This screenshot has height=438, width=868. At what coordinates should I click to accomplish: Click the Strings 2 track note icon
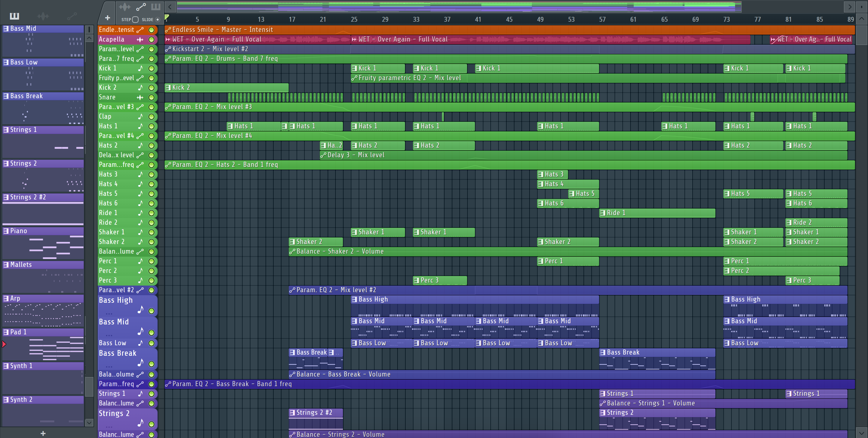pos(140,423)
